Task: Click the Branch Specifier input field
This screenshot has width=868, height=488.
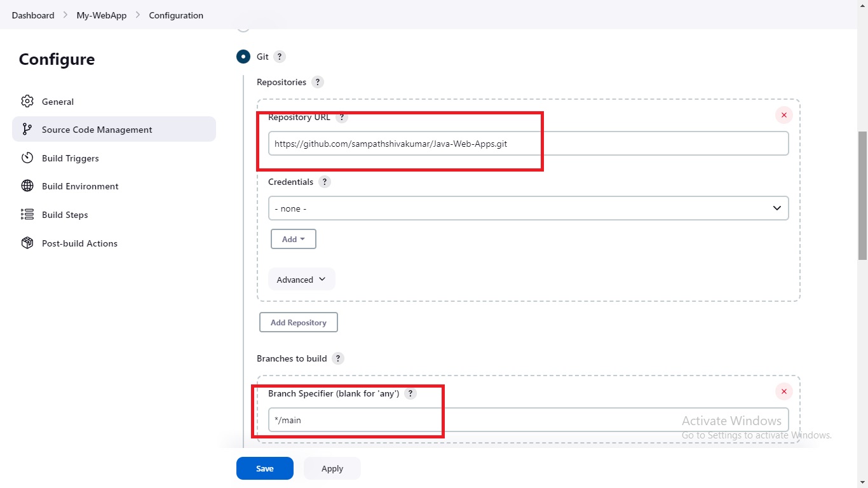Action: [x=529, y=420]
